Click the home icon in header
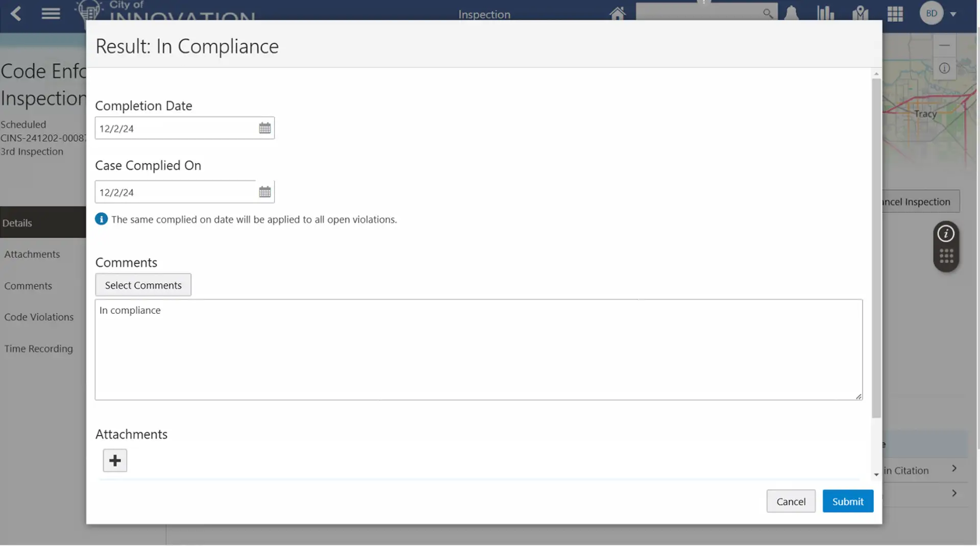Image resolution: width=980 pixels, height=551 pixels. coord(617,13)
